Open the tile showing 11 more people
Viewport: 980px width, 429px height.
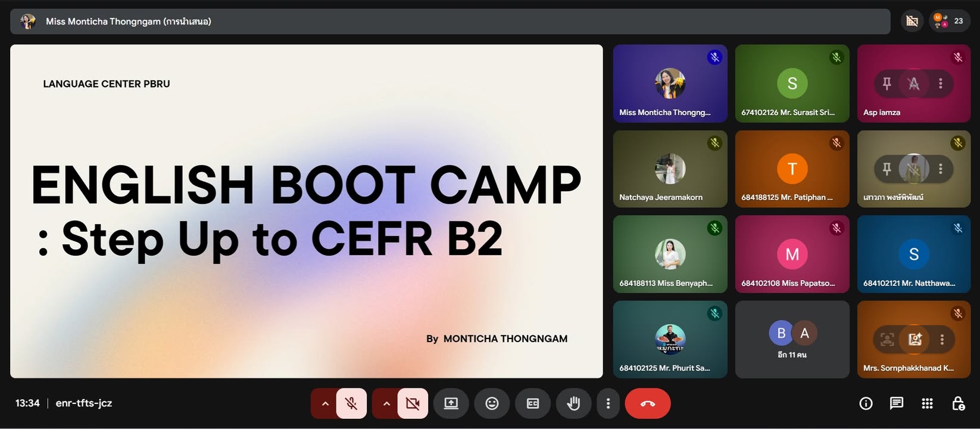pyautogui.click(x=792, y=340)
